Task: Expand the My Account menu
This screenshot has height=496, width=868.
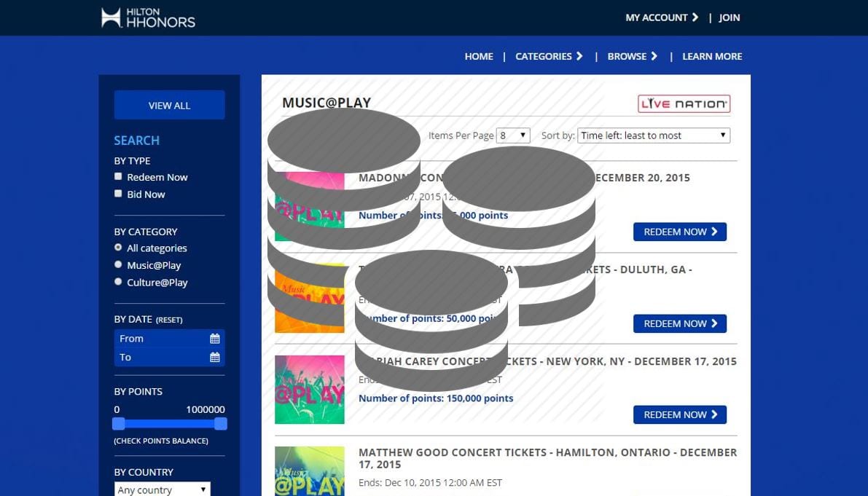Action: point(662,17)
